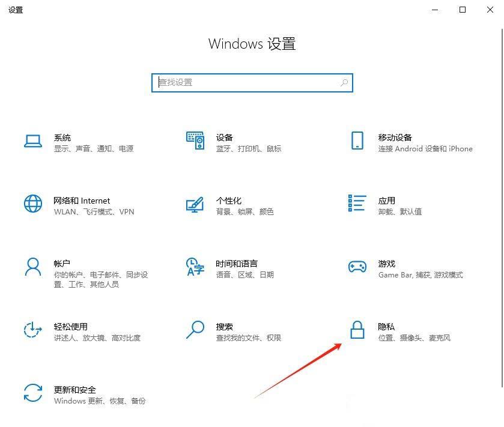Open 个性化 via the monitor-and-pen icon
This screenshot has width=504, height=427.
pos(195,205)
